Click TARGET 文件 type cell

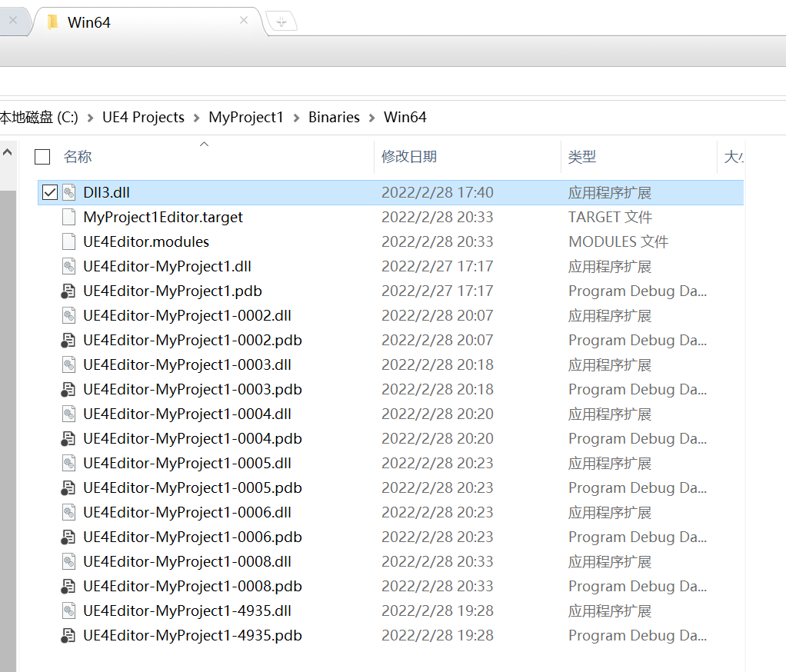[x=610, y=217]
